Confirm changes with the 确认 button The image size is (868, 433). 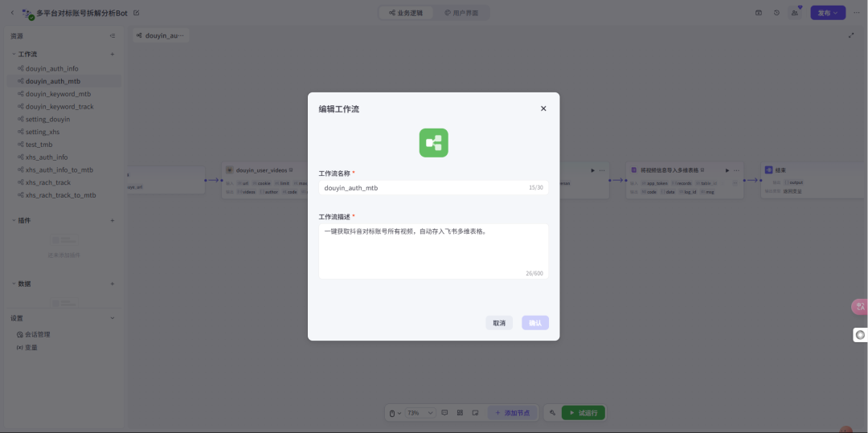pyautogui.click(x=535, y=323)
